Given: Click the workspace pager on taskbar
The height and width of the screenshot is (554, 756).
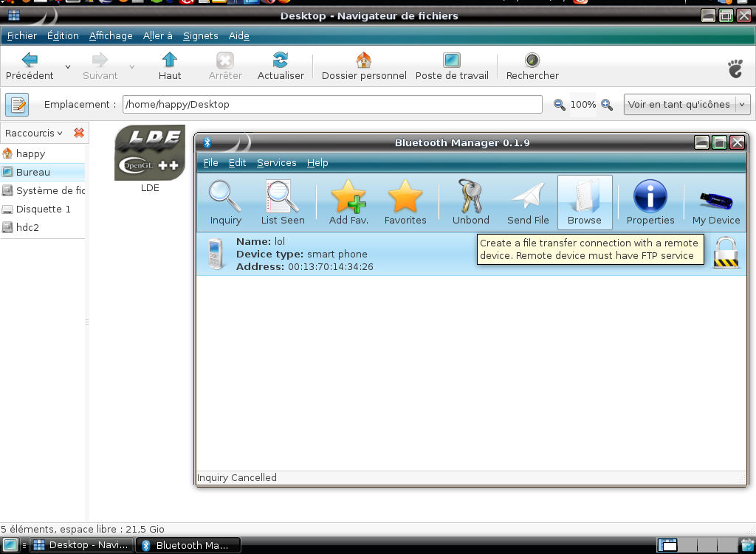Looking at the screenshot, I should click(697, 545).
